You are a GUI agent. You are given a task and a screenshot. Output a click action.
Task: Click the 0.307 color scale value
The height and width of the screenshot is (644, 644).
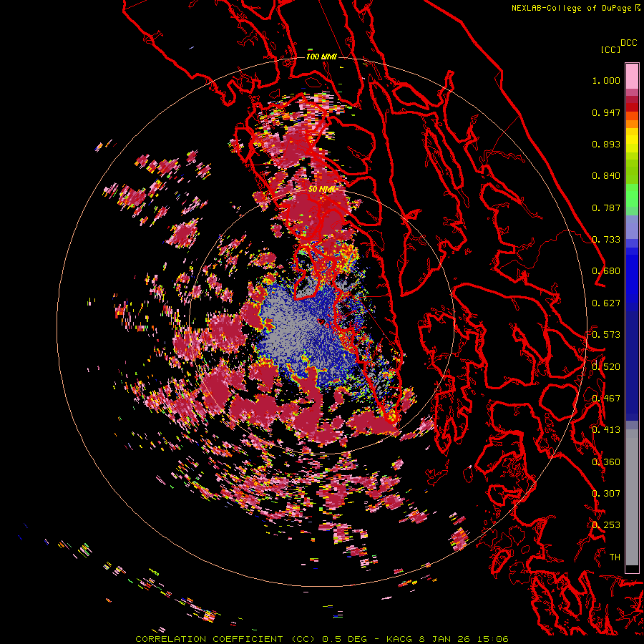click(x=606, y=494)
